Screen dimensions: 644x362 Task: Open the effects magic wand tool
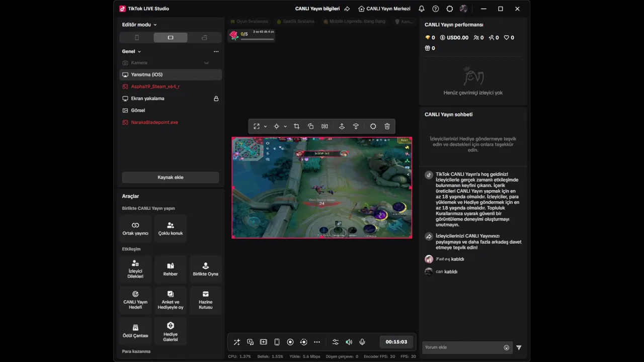pos(237,342)
